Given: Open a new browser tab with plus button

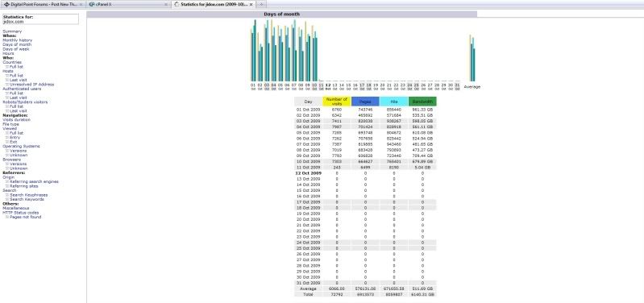Looking at the screenshot, I should point(261,4).
